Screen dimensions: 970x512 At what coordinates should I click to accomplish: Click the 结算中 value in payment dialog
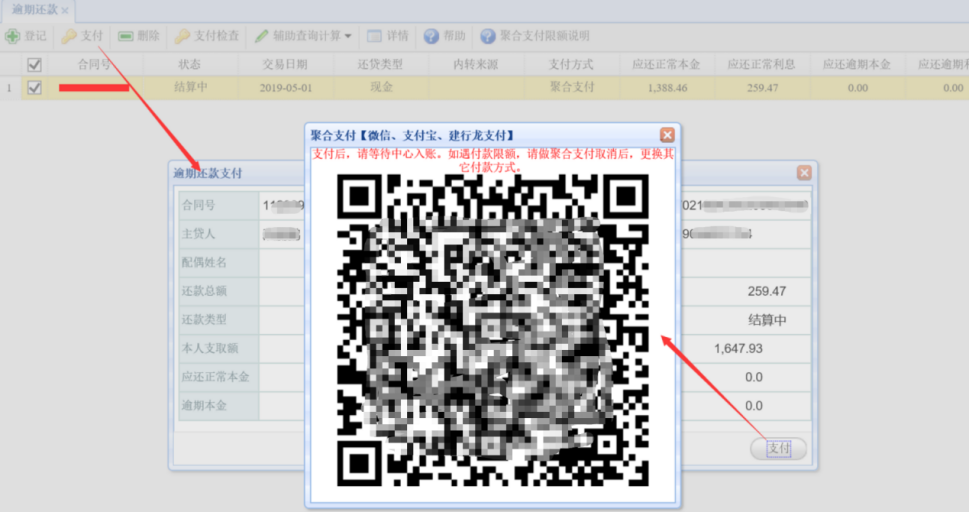pyautogui.click(x=767, y=320)
